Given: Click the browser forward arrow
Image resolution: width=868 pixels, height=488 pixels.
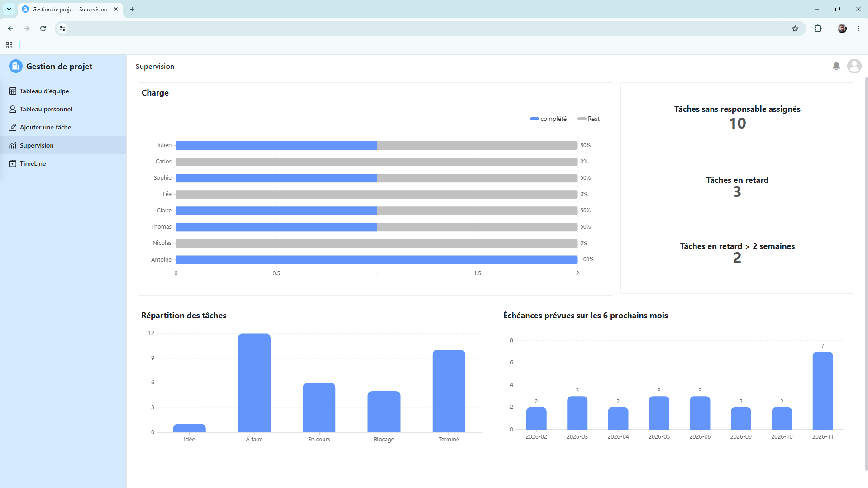Looking at the screenshot, I should click(x=27, y=29).
